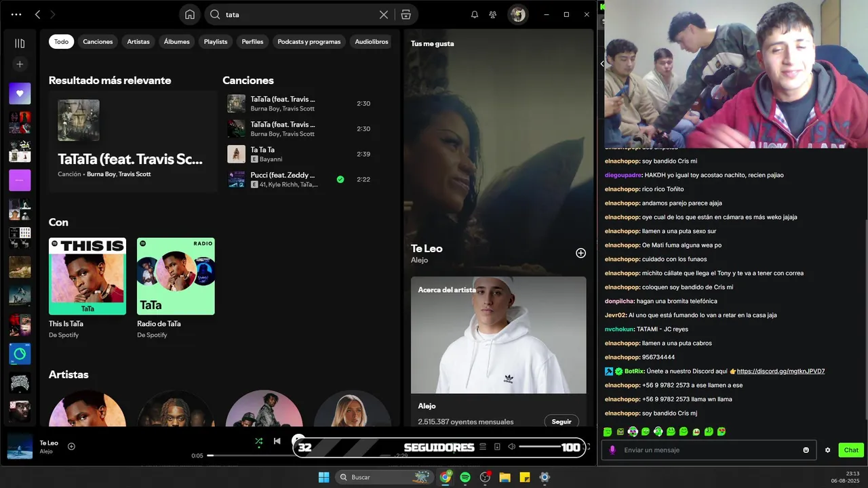This screenshot has height=488, width=868.
Task: Add 'Te Leo' to library in panel
Action: click(x=580, y=253)
